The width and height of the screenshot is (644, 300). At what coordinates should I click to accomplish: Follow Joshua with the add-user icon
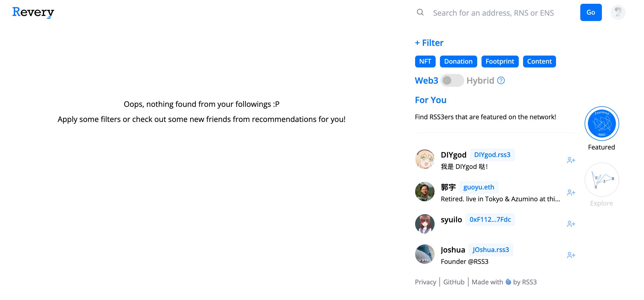pyautogui.click(x=571, y=255)
